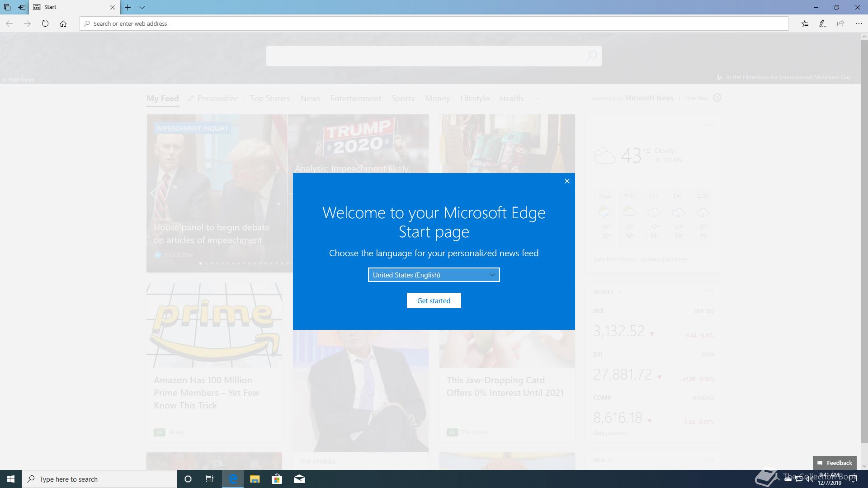This screenshot has width=868, height=488.
Task: Open My Feed tab
Action: coord(162,99)
